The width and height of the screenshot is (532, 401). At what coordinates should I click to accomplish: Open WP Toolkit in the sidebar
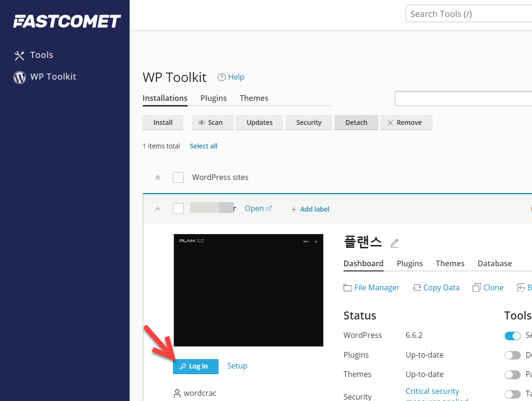pyautogui.click(x=53, y=77)
